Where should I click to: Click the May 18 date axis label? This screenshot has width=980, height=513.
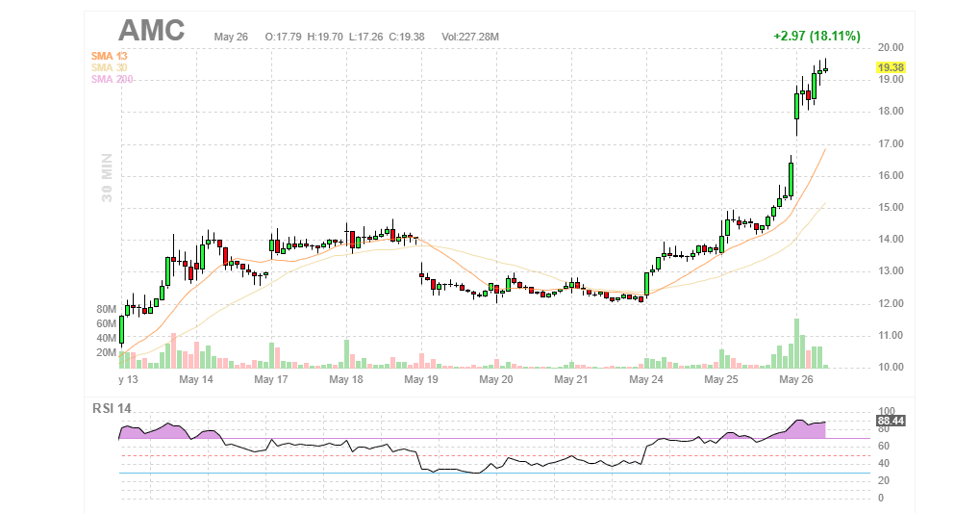pyautogui.click(x=346, y=380)
